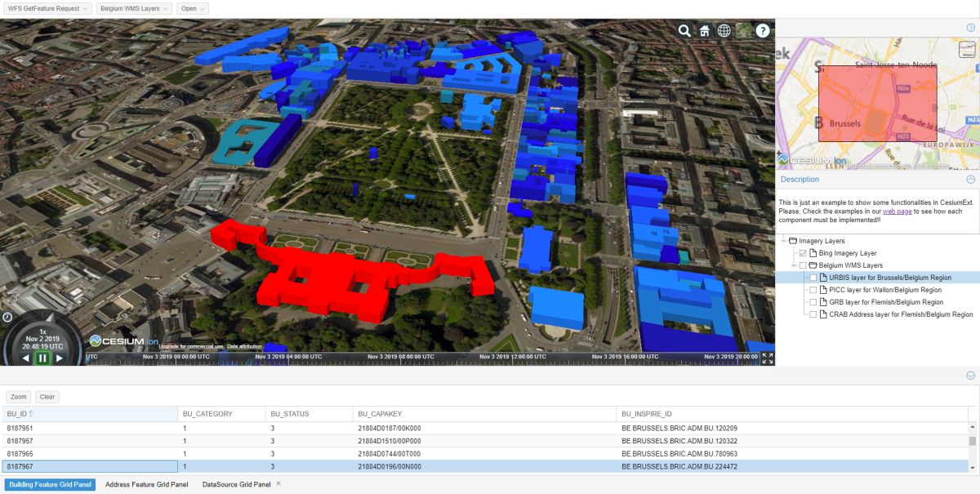Click the Description panel title

pyautogui.click(x=800, y=179)
